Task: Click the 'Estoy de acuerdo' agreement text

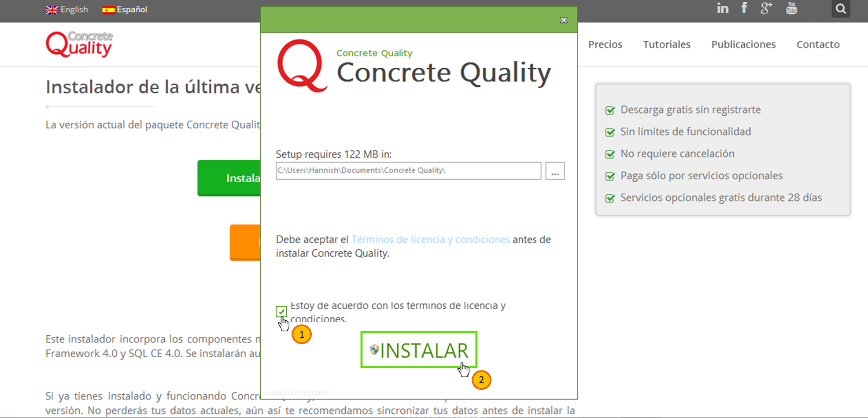Action: pyautogui.click(x=398, y=312)
